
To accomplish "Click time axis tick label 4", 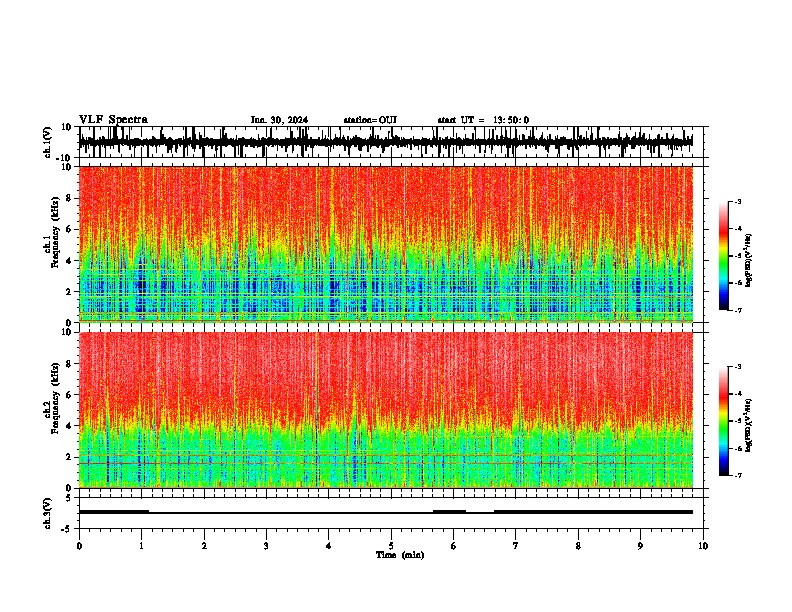I will (x=329, y=546).
